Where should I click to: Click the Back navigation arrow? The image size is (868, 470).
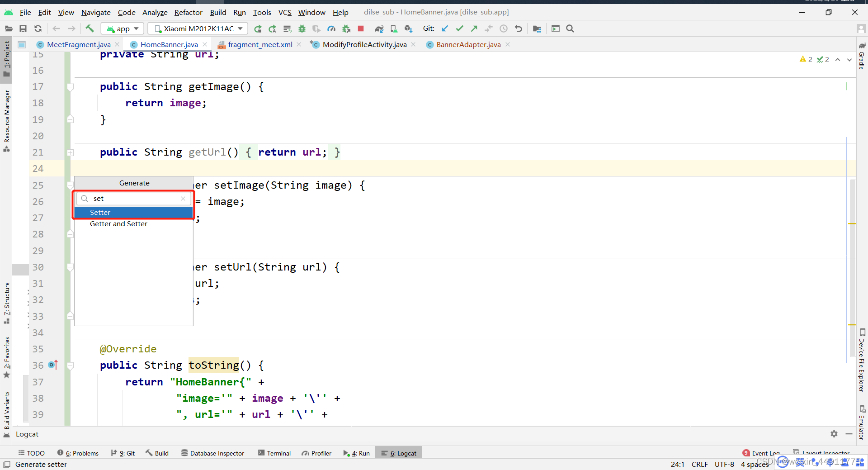click(57, 28)
